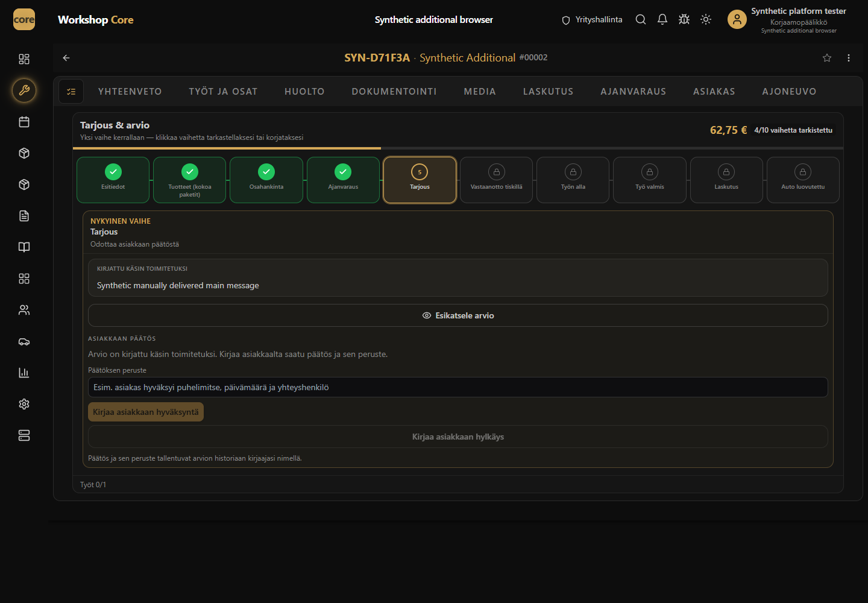Open the car vehicles icon in sidebar
Screen dimensions: 868x603
pos(24,341)
